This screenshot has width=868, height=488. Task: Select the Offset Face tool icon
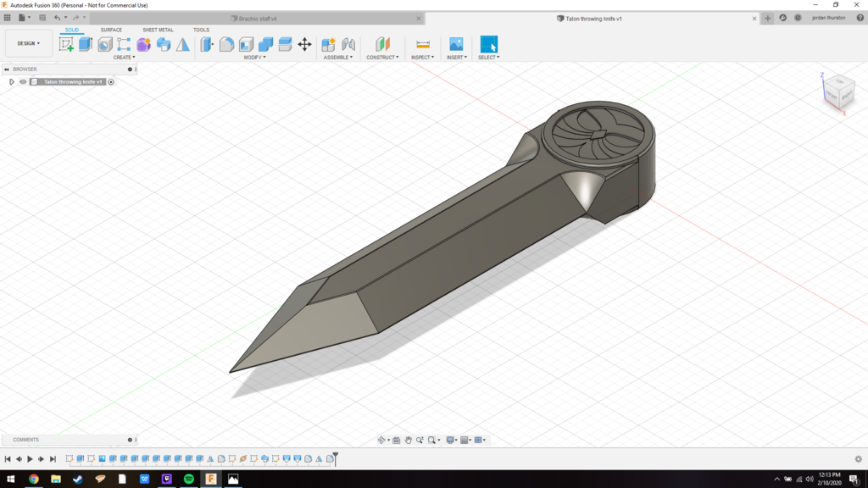click(285, 44)
